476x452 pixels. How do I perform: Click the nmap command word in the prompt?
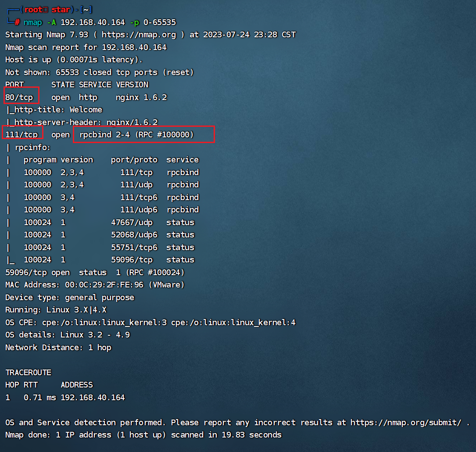pos(33,22)
